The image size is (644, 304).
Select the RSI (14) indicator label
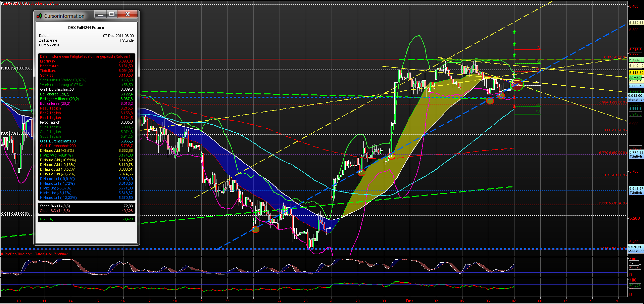pyautogui.click(x=46, y=219)
